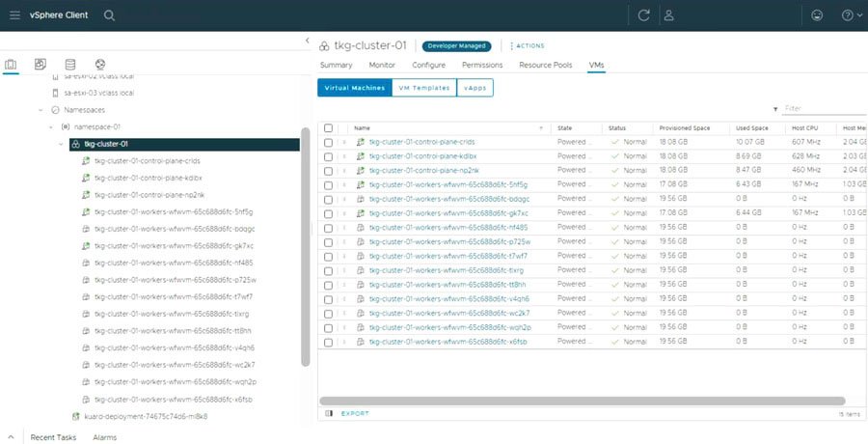868x444 pixels.
Task: Refresh the vSphere Client view
Action: point(643,15)
